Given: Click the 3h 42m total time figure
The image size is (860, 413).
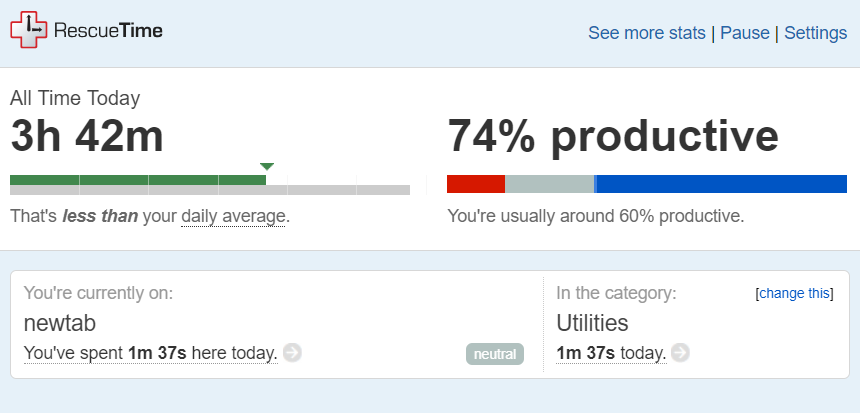Looking at the screenshot, I should point(87,136).
